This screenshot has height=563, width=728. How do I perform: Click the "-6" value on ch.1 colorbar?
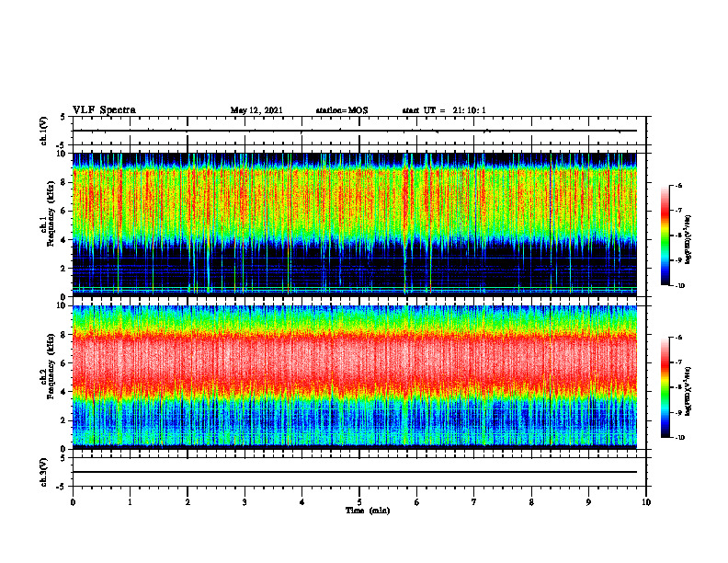coord(678,186)
